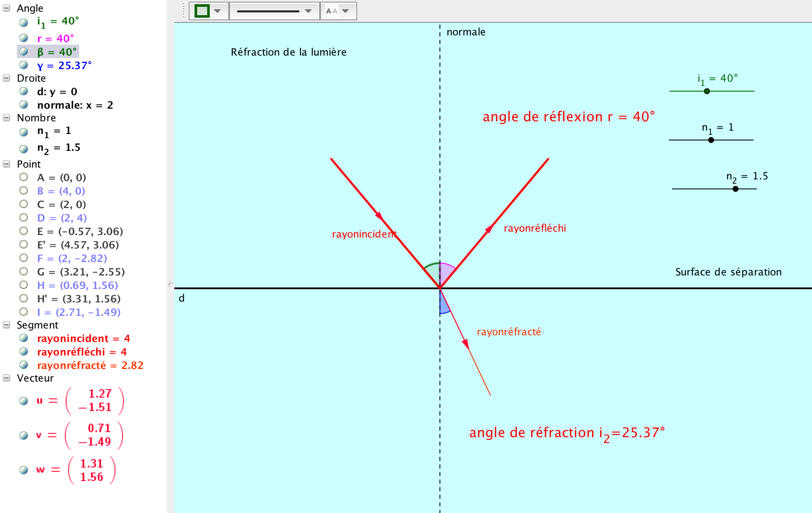
Task: Click the n₂ = 1.5 slider knob
Action: (735, 189)
